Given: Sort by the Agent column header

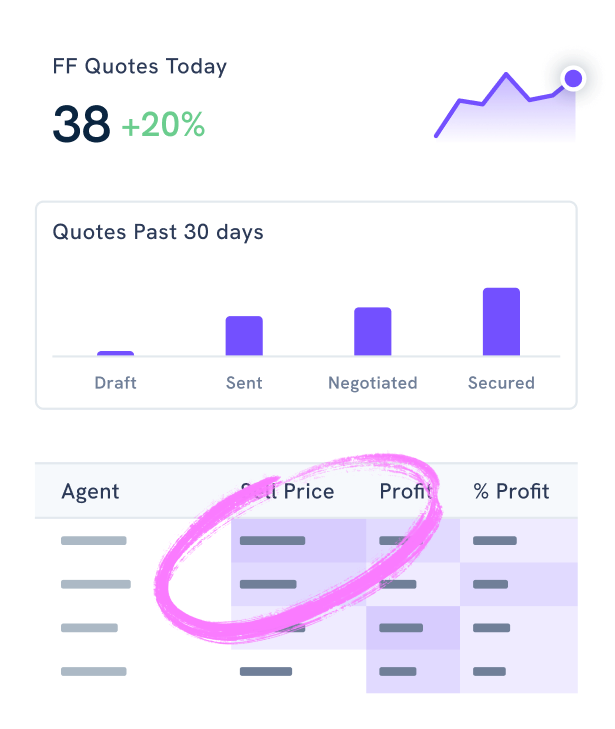Looking at the screenshot, I should [90, 491].
